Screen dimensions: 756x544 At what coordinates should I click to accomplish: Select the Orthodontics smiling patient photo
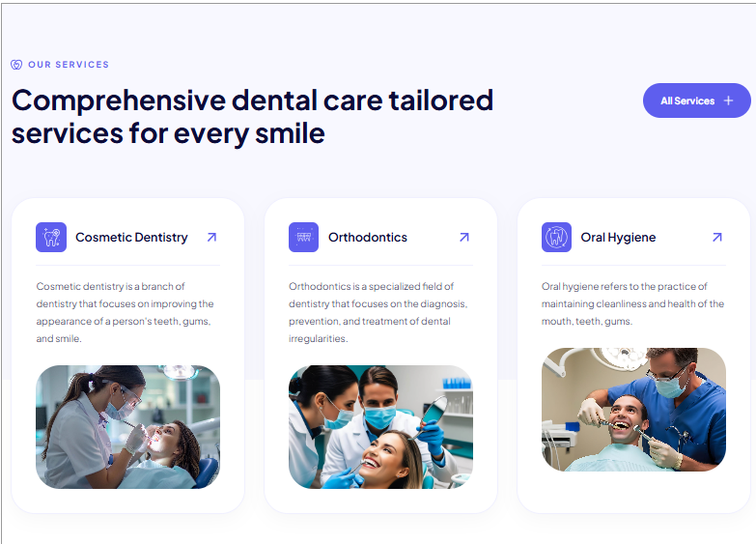click(380, 427)
